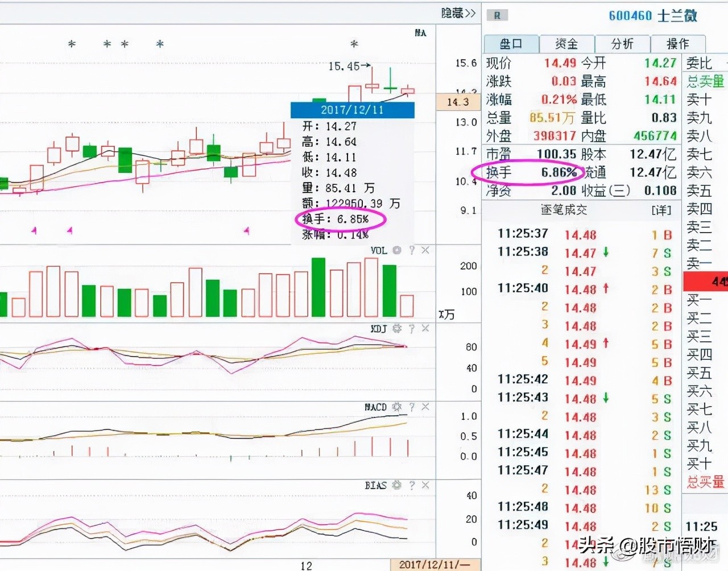Viewport: 728px width, 571px height.
Task: Open help for MACD indicator
Action: click(411, 407)
